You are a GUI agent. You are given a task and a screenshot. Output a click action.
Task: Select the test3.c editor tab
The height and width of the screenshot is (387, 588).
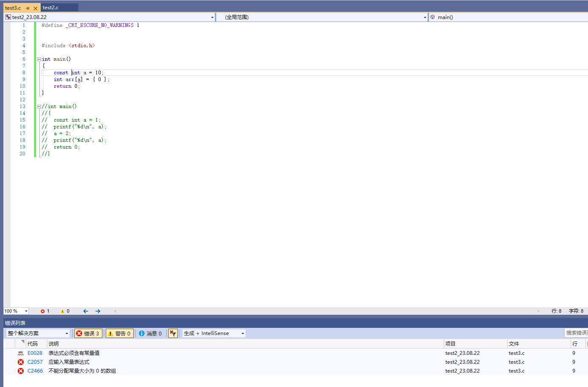pos(13,8)
